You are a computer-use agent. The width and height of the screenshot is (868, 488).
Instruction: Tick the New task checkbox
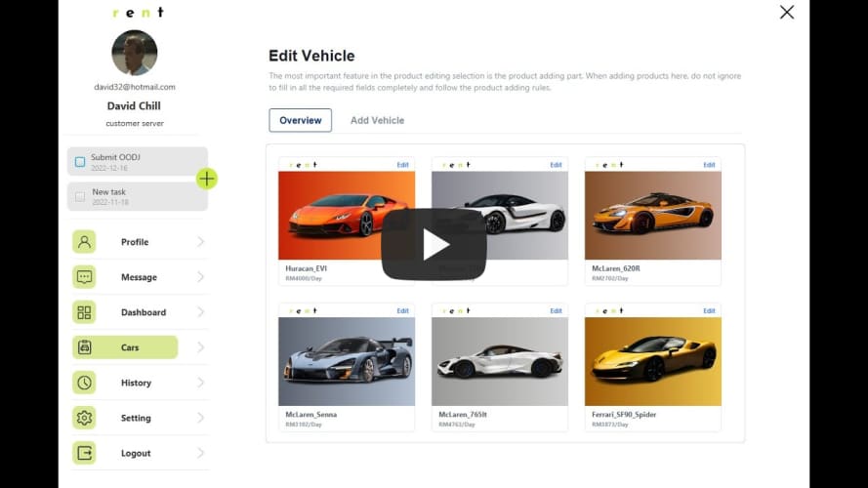[80, 197]
